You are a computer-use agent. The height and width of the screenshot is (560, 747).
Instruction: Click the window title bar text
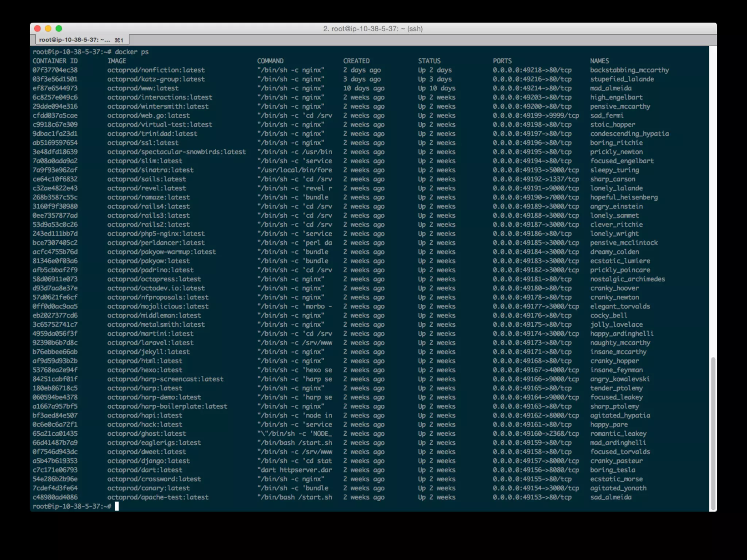373,28
